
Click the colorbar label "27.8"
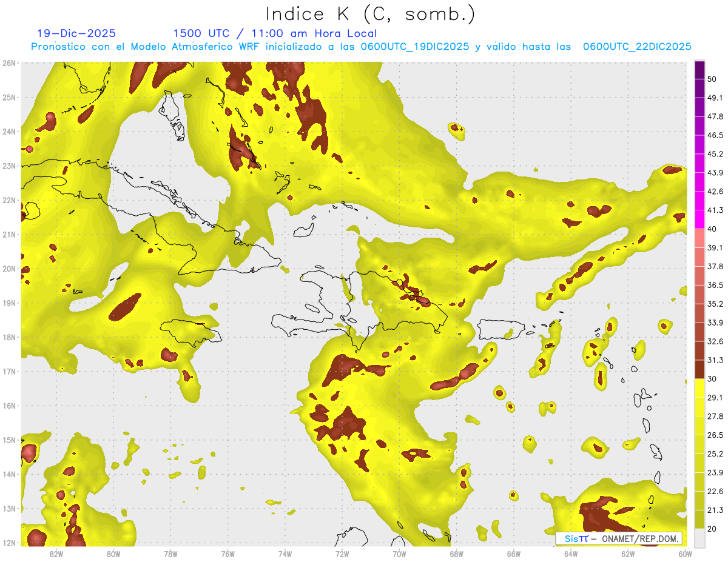click(x=715, y=416)
